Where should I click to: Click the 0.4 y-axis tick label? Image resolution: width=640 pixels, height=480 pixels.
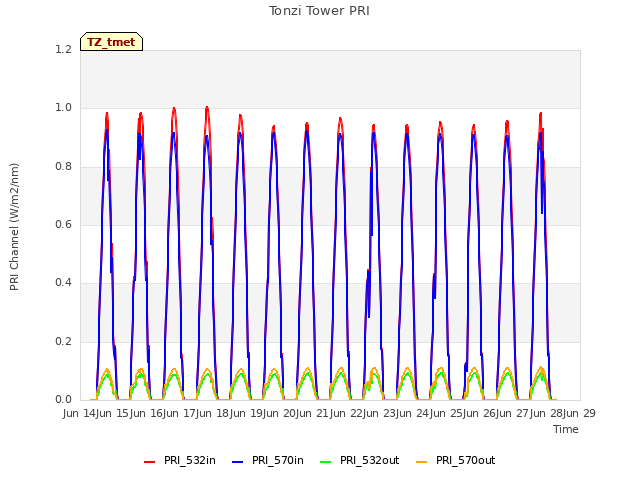63,282
